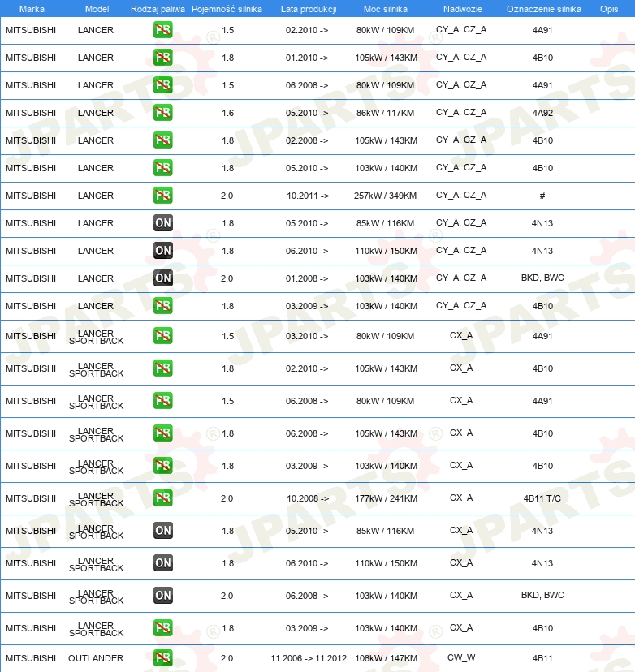Click the Model column header
Screen dimensions: 635x672
point(97,9)
